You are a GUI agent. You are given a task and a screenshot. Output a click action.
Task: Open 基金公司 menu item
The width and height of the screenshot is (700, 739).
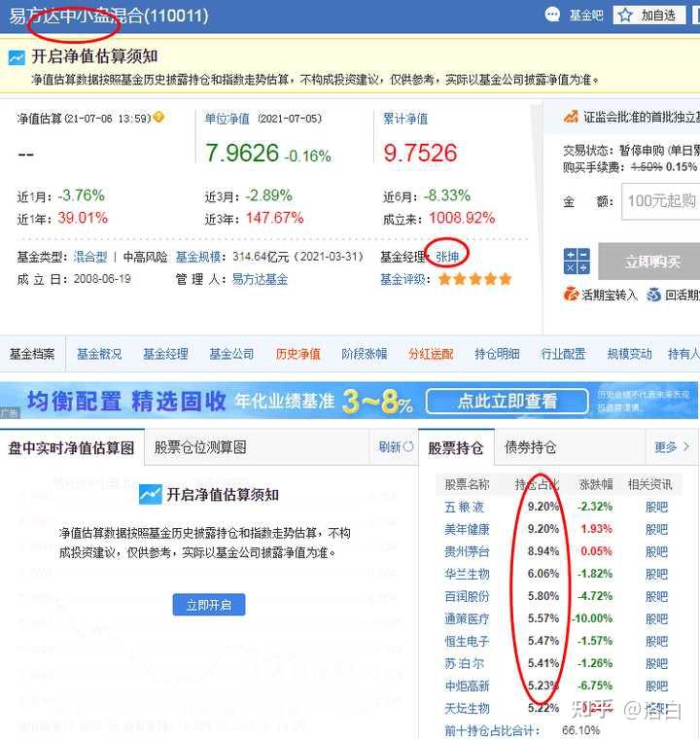232,354
